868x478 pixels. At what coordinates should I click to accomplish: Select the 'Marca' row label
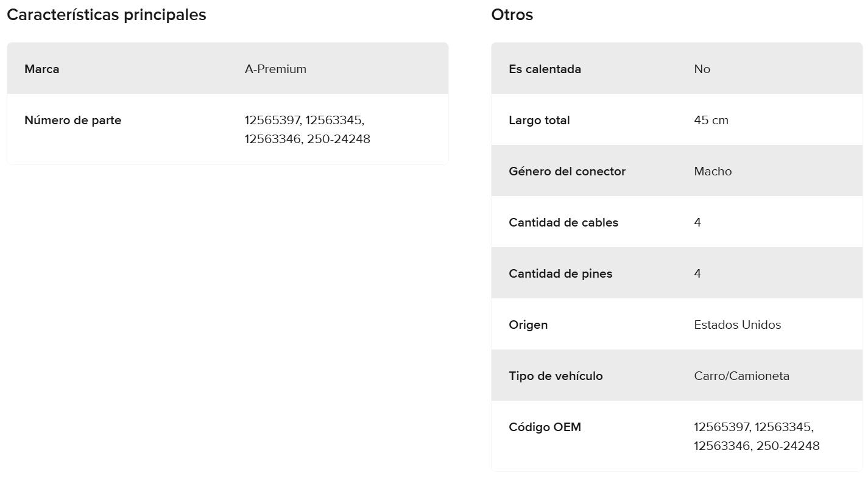(x=42, y=69)
